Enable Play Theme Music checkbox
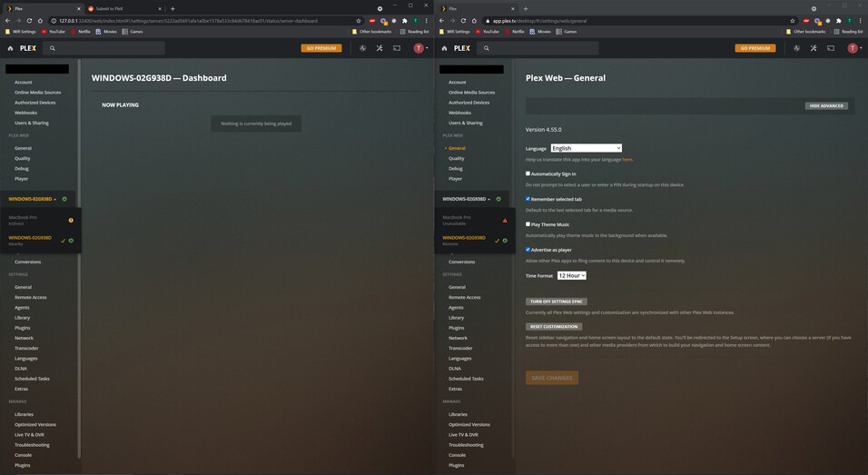 pyautogui.click(x=528, y=224)
